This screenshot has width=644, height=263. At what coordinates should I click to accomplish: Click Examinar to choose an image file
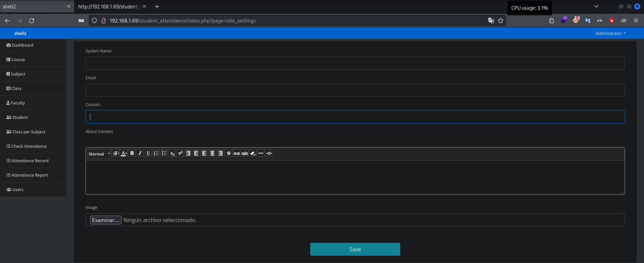coord(105,220)
